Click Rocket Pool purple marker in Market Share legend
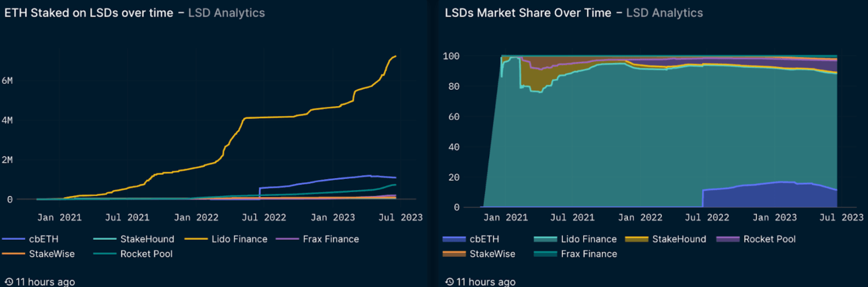The image size is (868, 287). pos(728,239)
